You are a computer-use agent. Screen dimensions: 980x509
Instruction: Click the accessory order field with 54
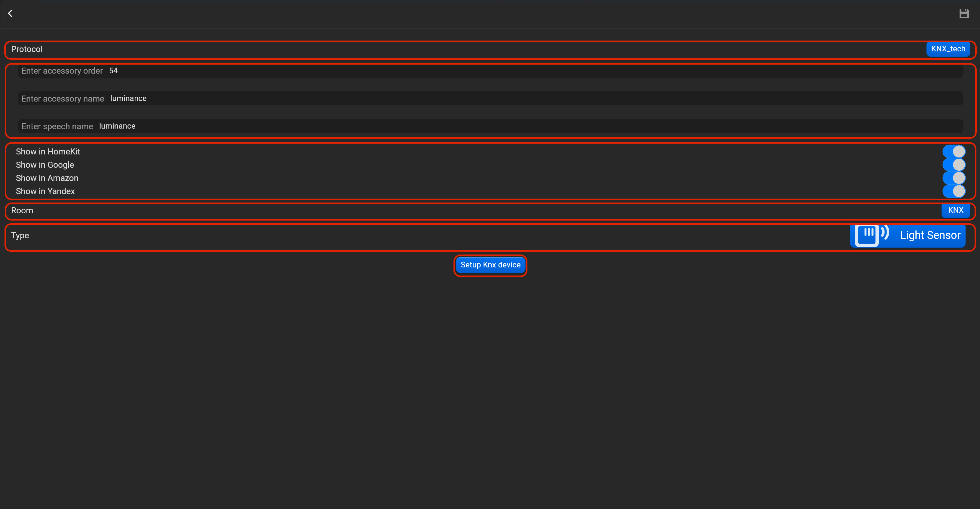click(x=490, y=71)
